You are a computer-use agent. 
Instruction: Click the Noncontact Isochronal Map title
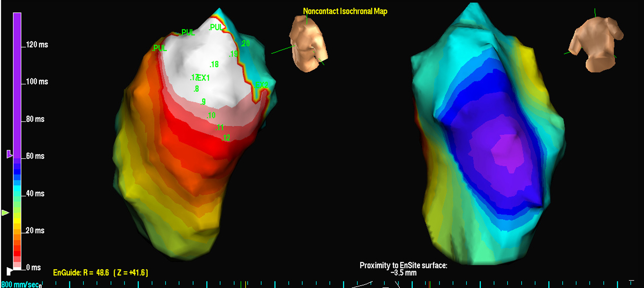click(345, 11)
